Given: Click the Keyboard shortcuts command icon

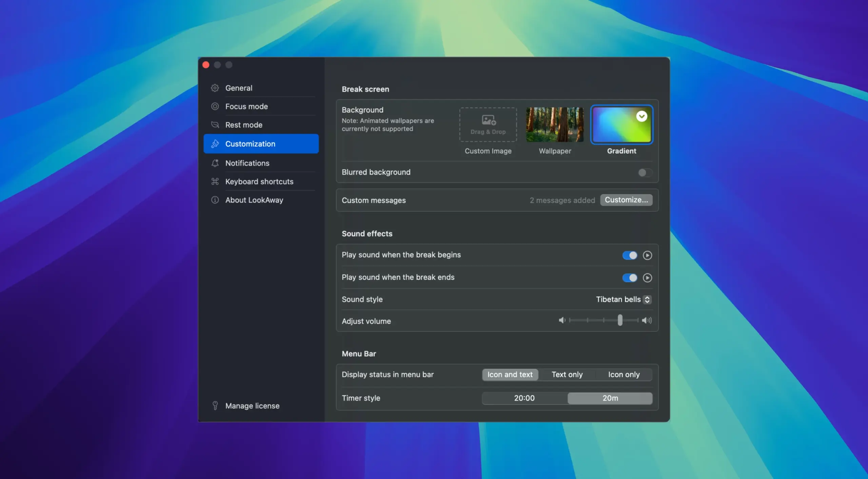Looking at the screenshot, I should click(215, 182).
